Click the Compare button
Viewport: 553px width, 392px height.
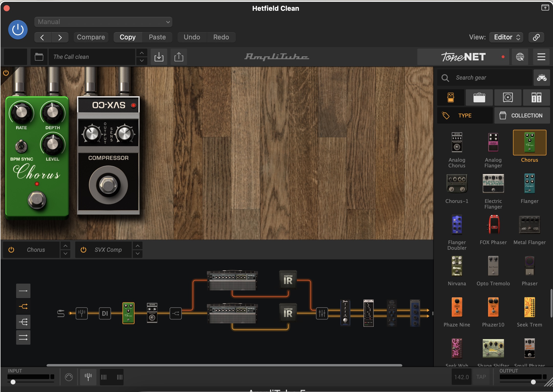click(x=91, y=37)
